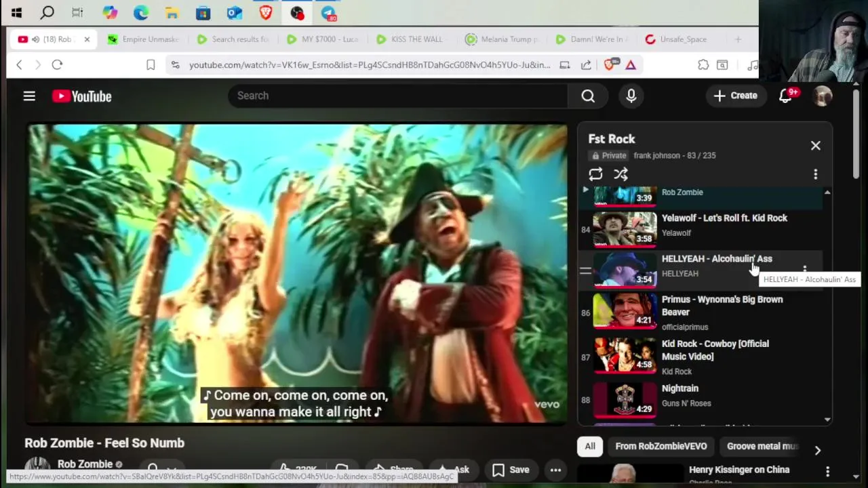Viewport: 868px width, 488px height.
Task: Open options for Henry Kissinger on China video
Action: [x=827, y=471]
